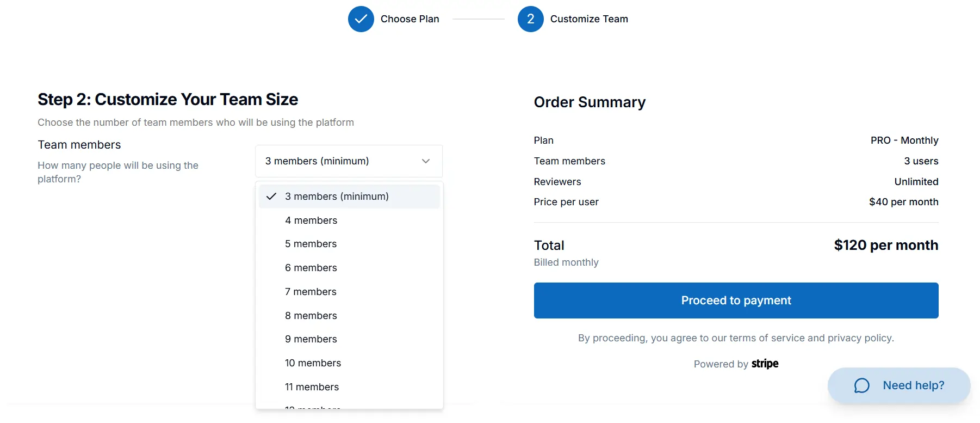The width and height of the screenshot is (980, 423).
Task: Click the dropdown chevron on the members selector
Action: click(425, 161)
